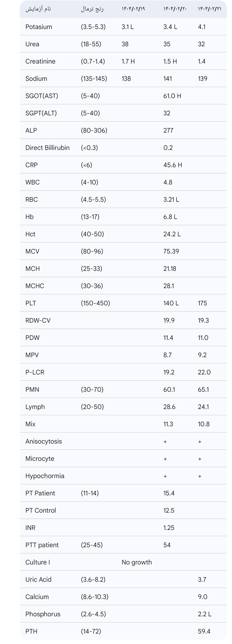Select the INR value 1.25
Screen dimensions: 232x644
tap(169, 528)
